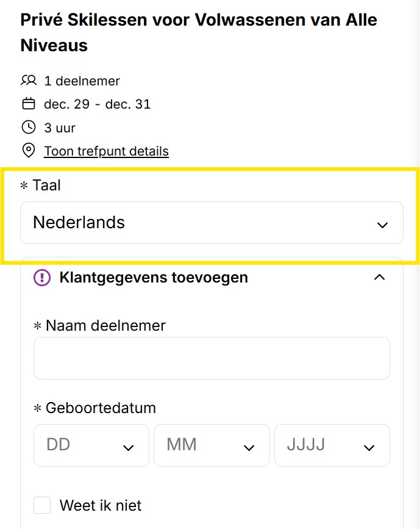Toggle 'Weet ik niet' for the birthdate

point(41,505)
